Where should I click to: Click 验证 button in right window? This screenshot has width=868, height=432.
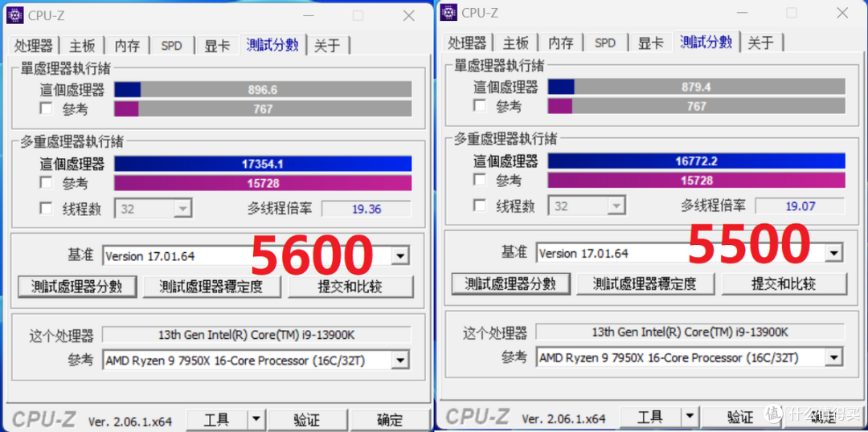point(739,417)
